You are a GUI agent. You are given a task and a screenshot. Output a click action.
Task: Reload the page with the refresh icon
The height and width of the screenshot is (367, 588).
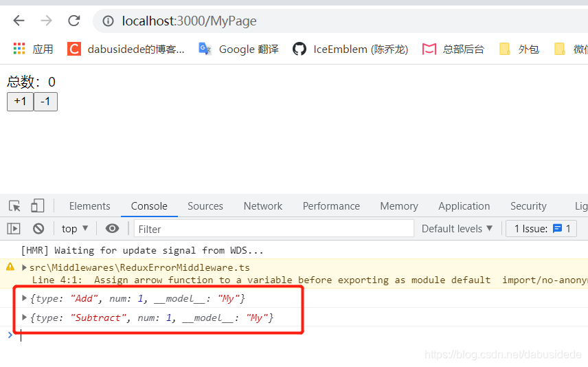pos(74,21)
